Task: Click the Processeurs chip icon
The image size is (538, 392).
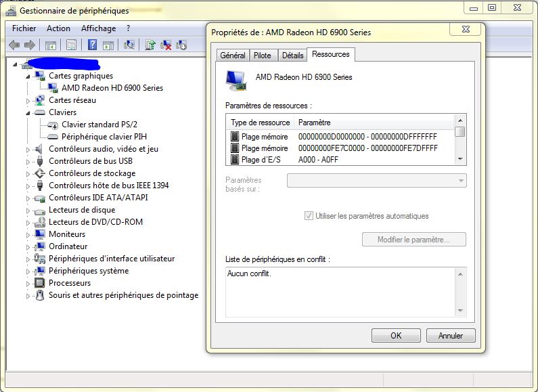Action: (x=40, y=283)
